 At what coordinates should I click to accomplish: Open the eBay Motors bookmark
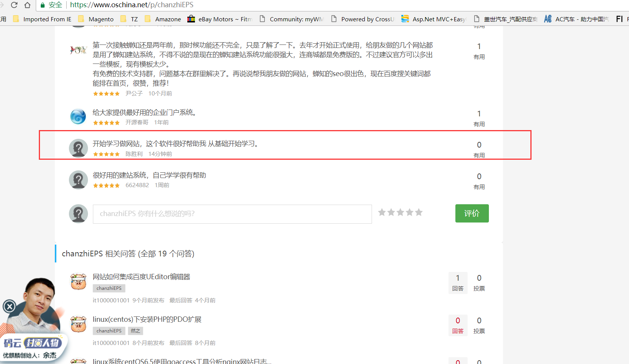tap(220, 19)
